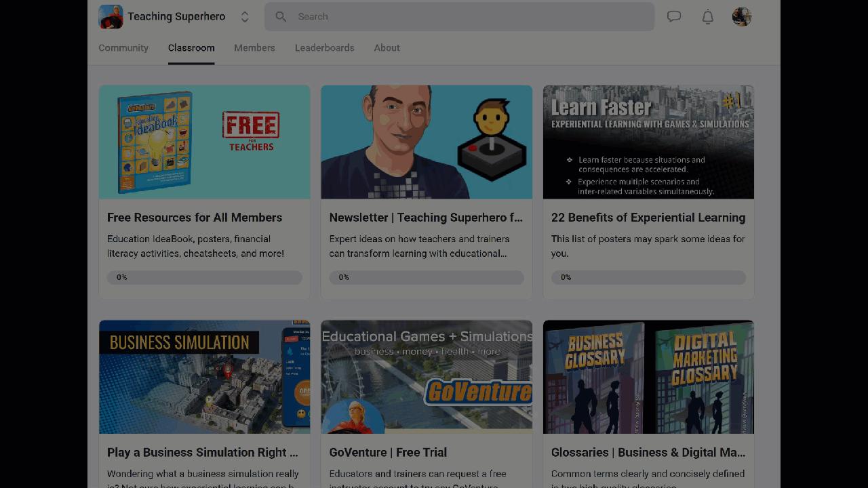The image size is (868, 488).
Task: Click the 'GoVenture | Free Trial' title
Action: click(388, 453)
